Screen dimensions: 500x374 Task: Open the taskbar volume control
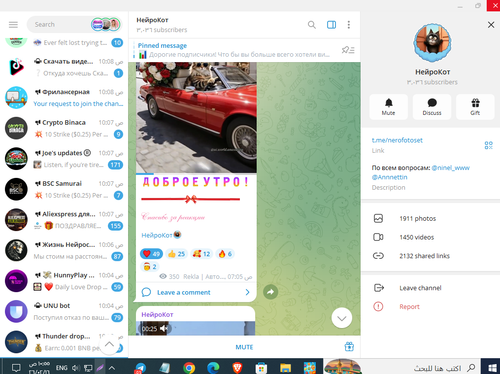(x=76, y=368)
